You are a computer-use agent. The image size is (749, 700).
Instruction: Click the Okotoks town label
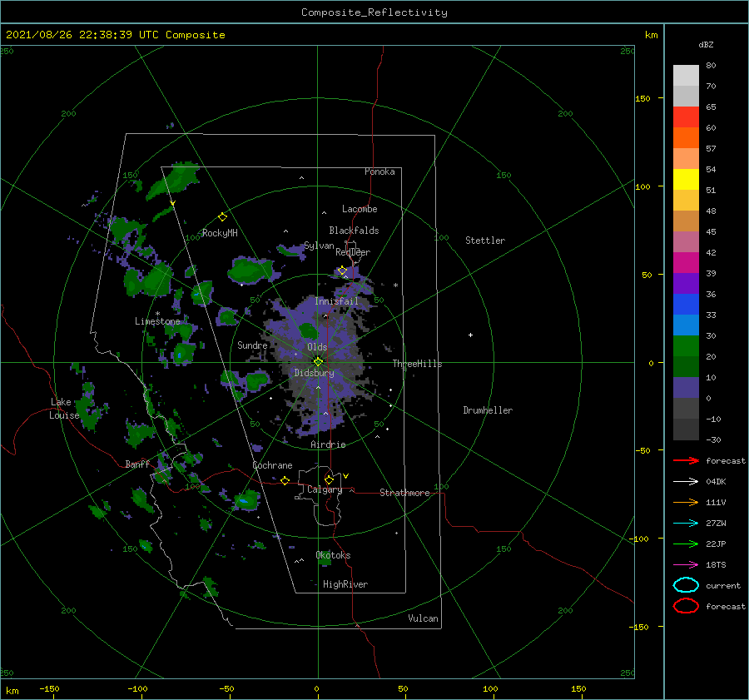click(x=333, y=555)
